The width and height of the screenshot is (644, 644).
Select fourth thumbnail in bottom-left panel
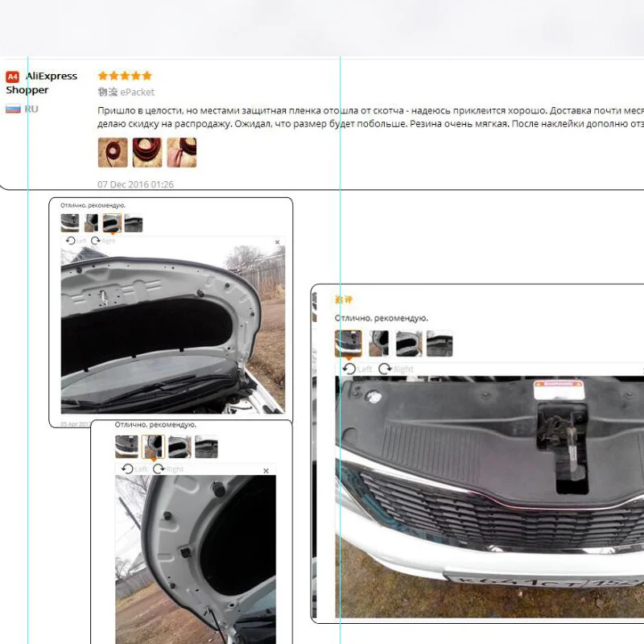(207, 447)
